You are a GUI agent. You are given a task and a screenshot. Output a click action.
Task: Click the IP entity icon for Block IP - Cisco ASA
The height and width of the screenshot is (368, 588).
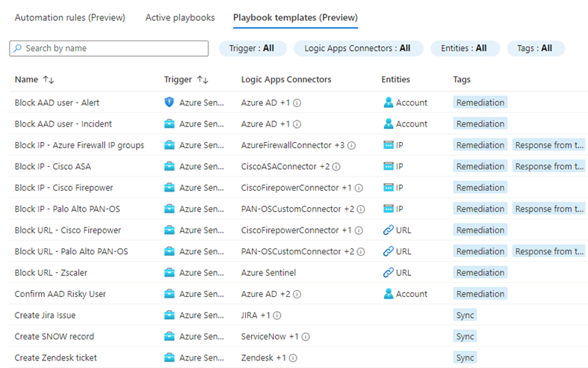388,167
